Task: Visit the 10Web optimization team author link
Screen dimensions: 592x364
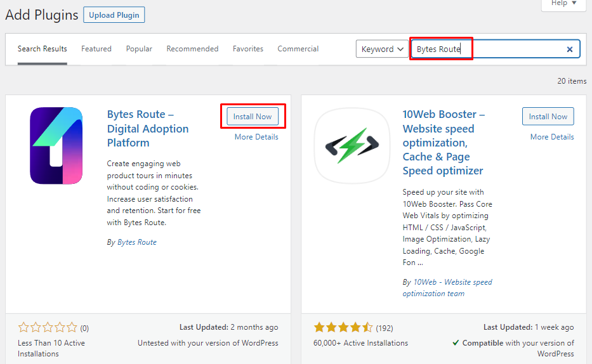Action: (447, 288)
